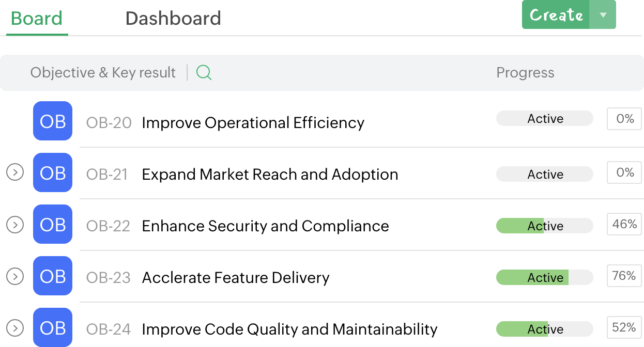Open the fourth objective's OB badge
The width and height of the screenshot is (644, 347).
click(53, 276)
